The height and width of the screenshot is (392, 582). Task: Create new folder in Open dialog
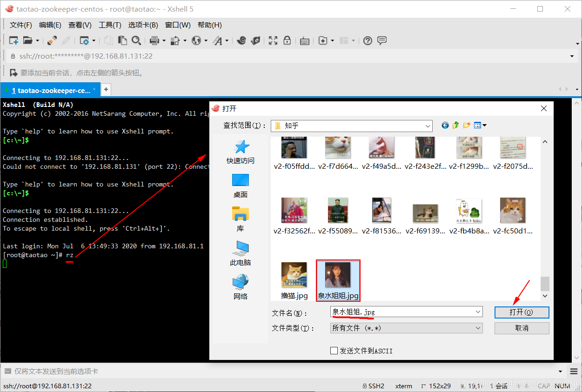point(467,125)
